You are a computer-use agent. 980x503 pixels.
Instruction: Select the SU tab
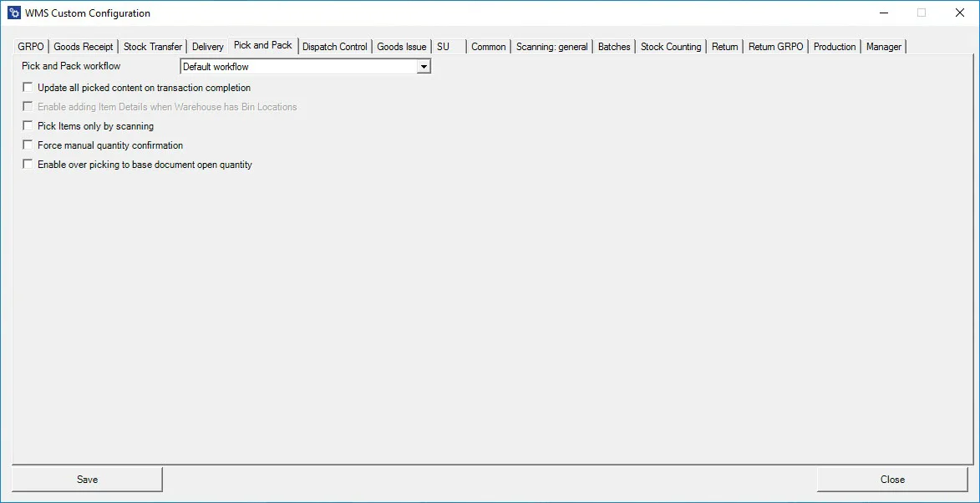point(444,47)
